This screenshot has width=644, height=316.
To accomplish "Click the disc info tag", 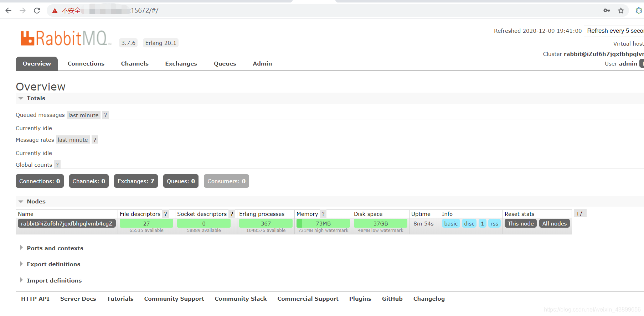I will (469, 223).
